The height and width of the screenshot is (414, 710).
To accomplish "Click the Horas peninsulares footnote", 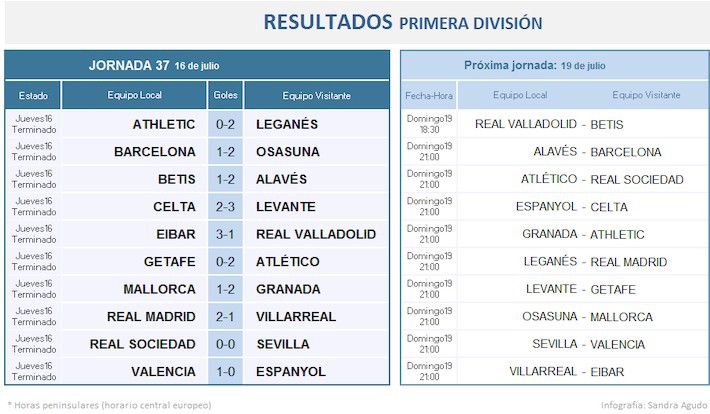I will [x=110, y=405].
